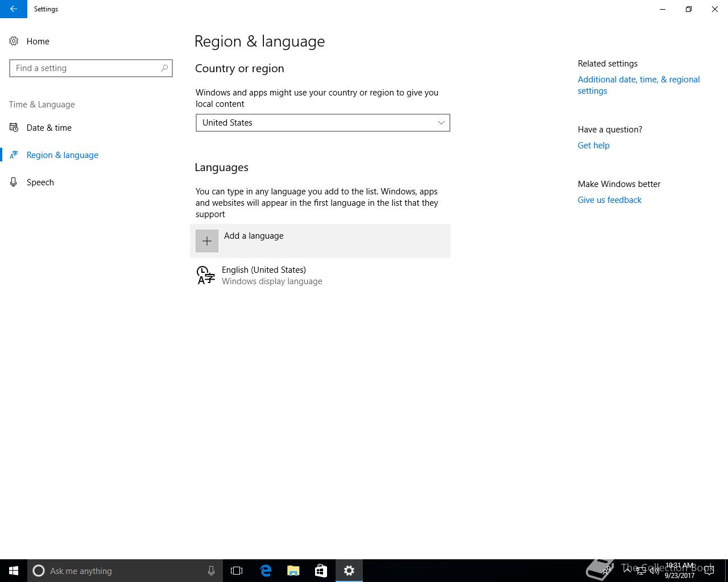Click Add a language button
The width and height of the screenshot is (728, 582).
coord(320,241)
